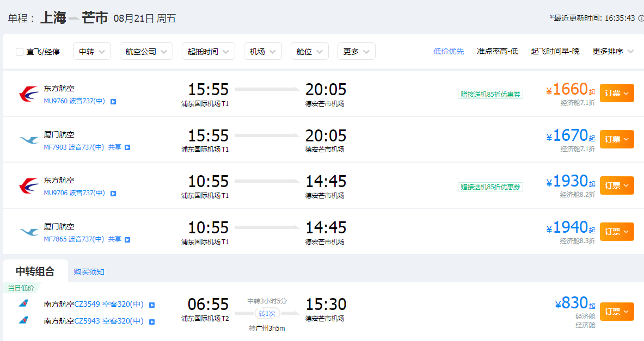Click the Xiamen Airlines logo for MF7903
Image resolution: width=644 pixels, height=341 pixels.
point(29,140)
